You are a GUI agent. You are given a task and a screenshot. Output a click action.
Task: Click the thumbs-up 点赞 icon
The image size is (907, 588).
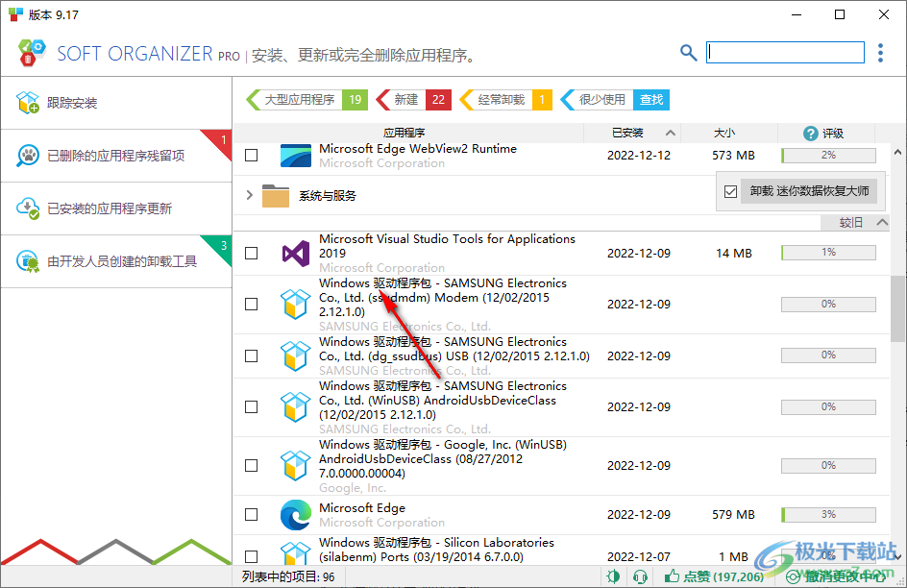672,576
